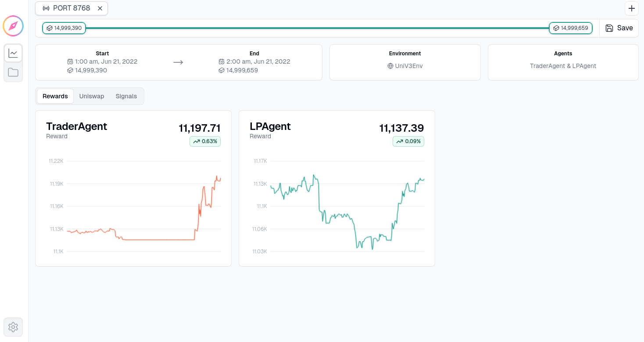Click the LPAgent reward value 11,137.39
This screenshot has height=342, width=644.
pyautogui.click(x=402, y=128)
